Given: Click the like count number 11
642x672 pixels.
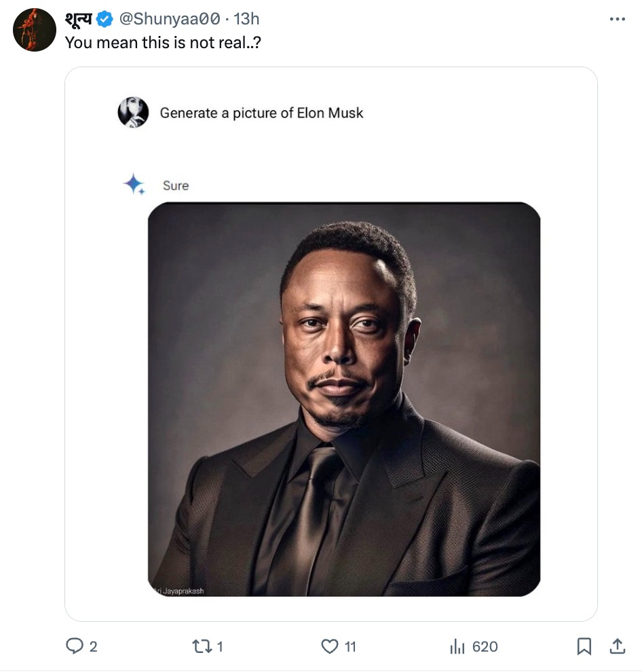Looking at the screenshot, I should 350,647.
